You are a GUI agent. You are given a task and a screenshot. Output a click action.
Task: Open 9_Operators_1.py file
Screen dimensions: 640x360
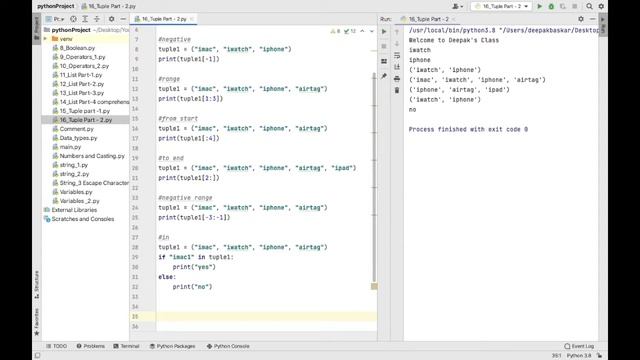(82, 57)
